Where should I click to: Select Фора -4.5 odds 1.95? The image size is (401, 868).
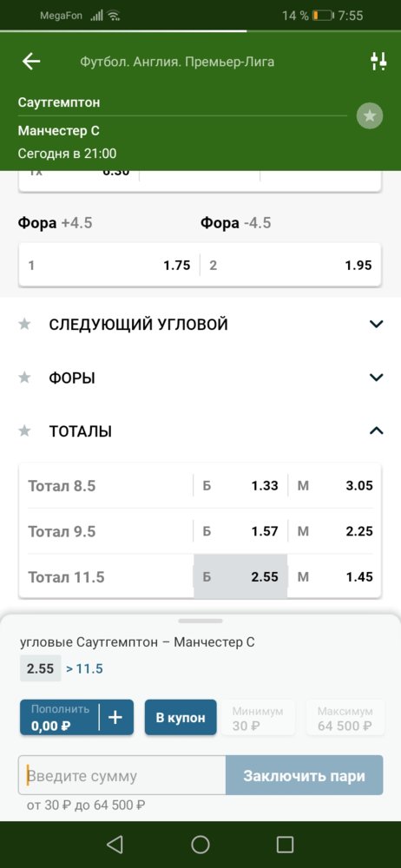(290, 265)
